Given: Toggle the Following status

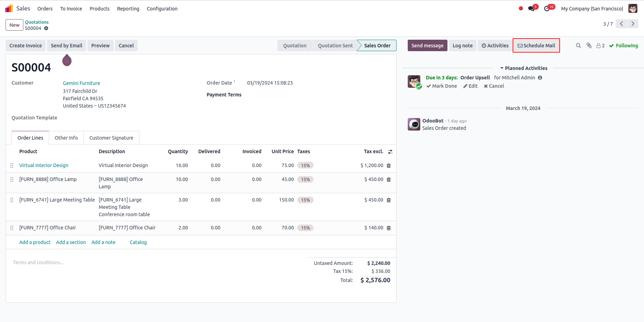Looking at the screenshot, I should (623, 46).
